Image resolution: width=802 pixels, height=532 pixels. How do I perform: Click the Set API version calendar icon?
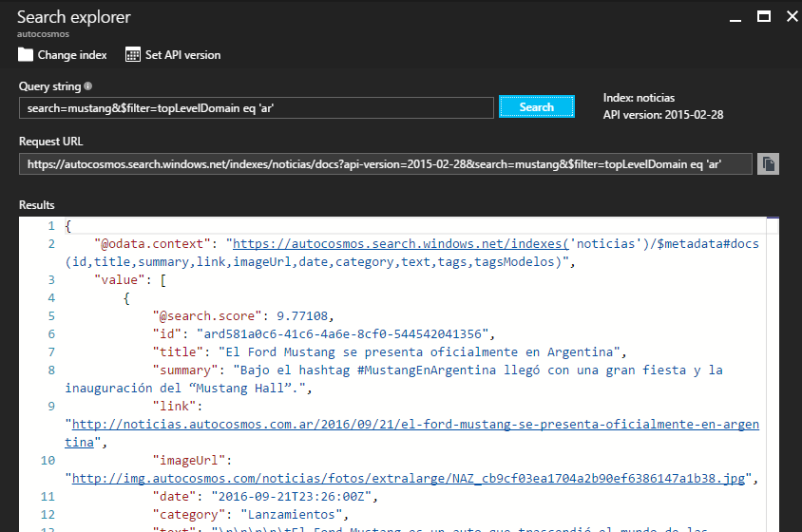pos(132,55)
